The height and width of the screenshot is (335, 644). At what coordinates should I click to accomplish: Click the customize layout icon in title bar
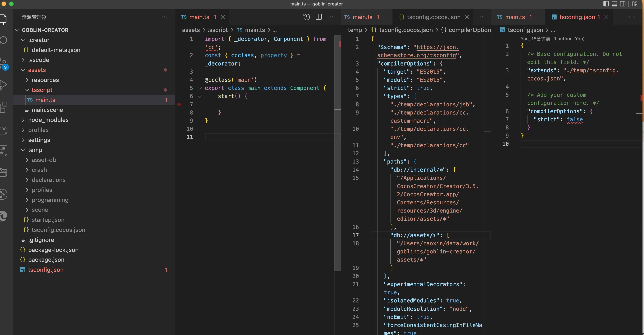tap(635, 4)
